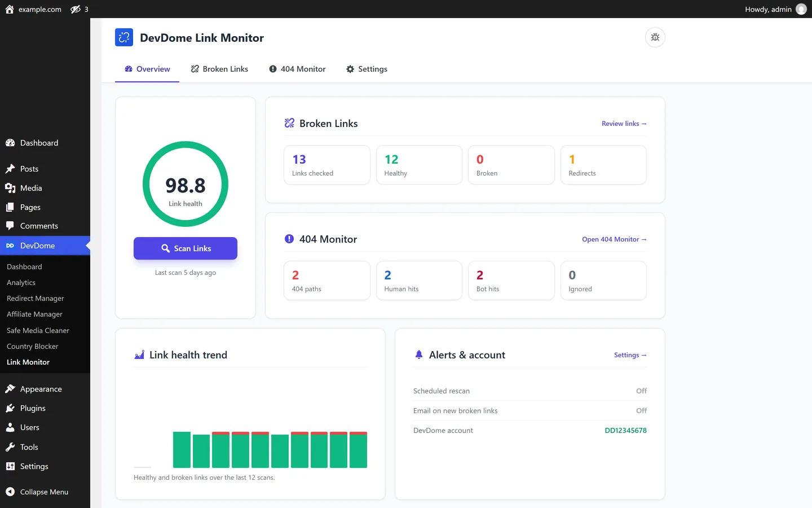Click the DevDome Link Monitor logo icon

pyautogui.click(x=124, y=37)
